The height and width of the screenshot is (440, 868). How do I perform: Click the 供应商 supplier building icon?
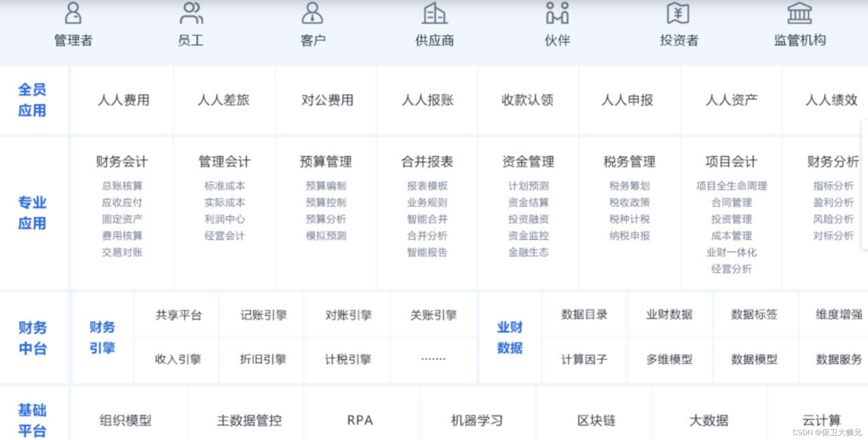coord(434,13)
